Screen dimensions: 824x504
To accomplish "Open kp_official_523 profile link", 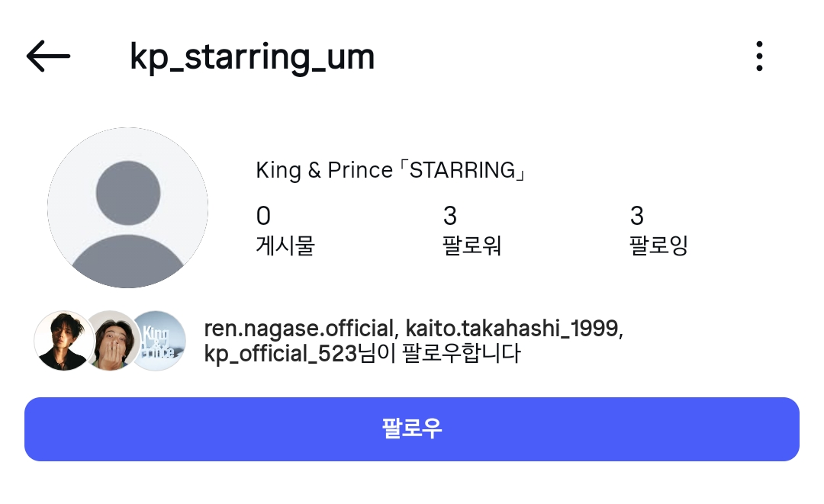I will point(280,354).
